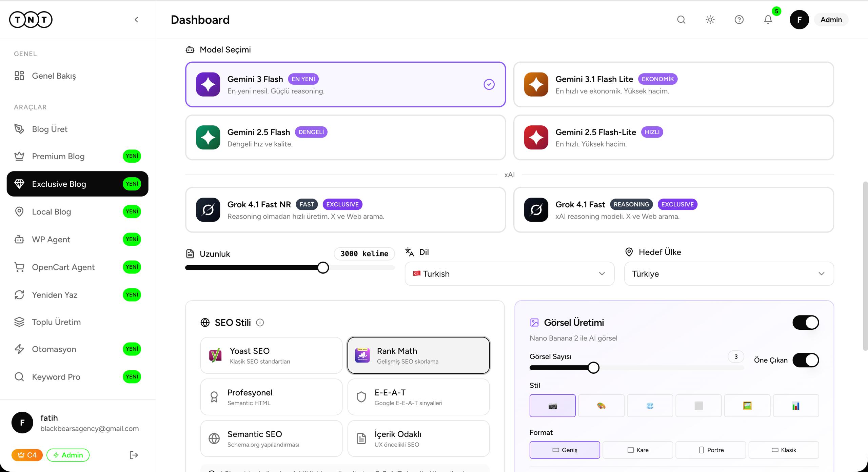This screenshot has width=868, height=472.
Task: Choose Yoast SEO style
Action: (271, 355)
